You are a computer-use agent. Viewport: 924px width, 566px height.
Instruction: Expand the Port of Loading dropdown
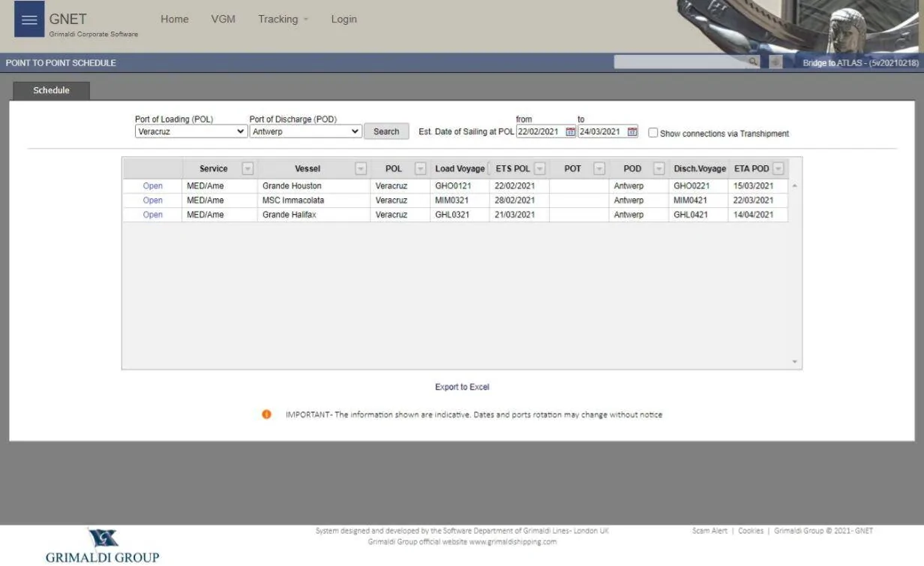coord(191,131)
